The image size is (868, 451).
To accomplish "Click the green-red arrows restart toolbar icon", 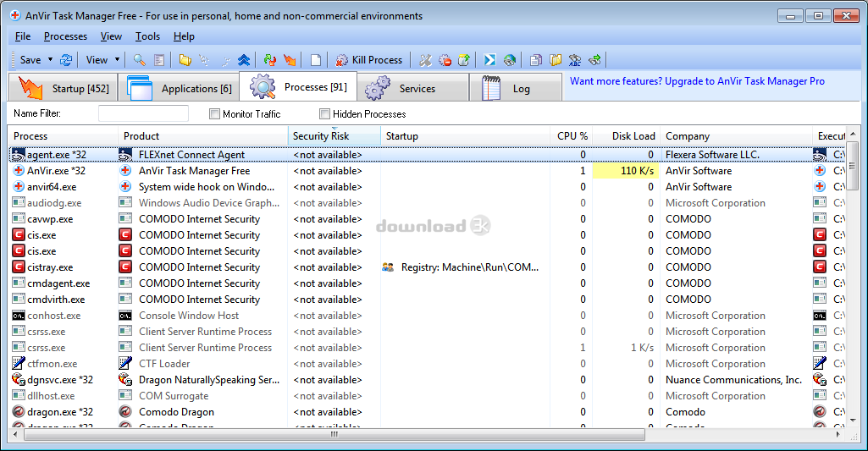I will (x=269, y=60).
